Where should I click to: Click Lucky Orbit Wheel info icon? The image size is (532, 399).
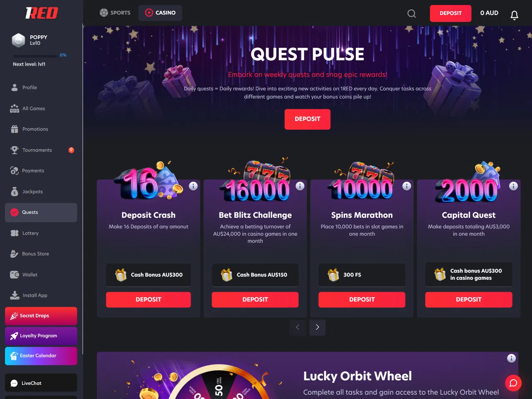pyautogui.click(x=512, y=358)
